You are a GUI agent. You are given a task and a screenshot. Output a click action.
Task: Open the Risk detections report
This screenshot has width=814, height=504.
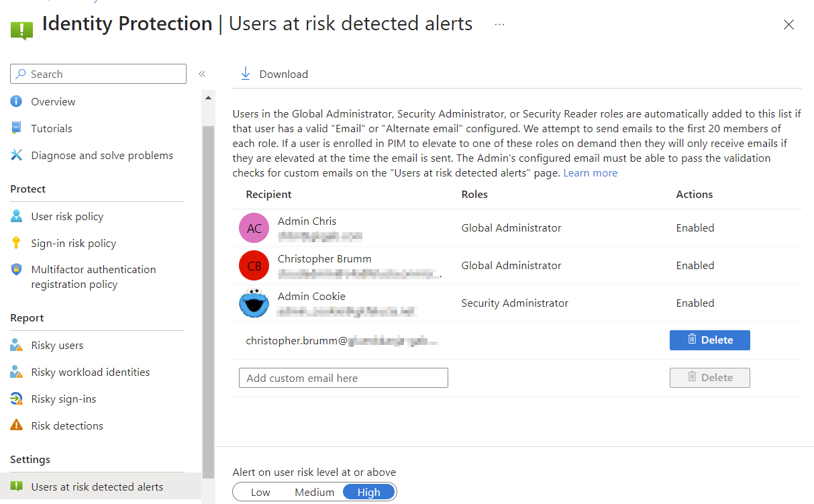67,425
